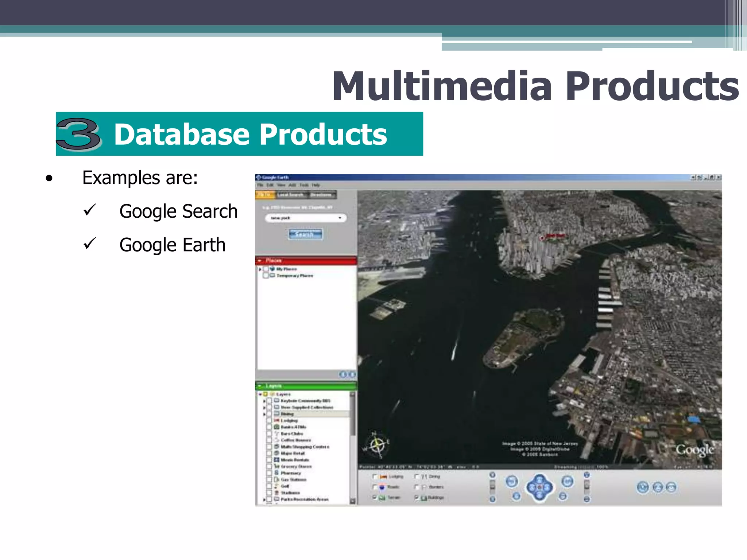Pan up with navigation pad arrow

click(x=539, y=479)
